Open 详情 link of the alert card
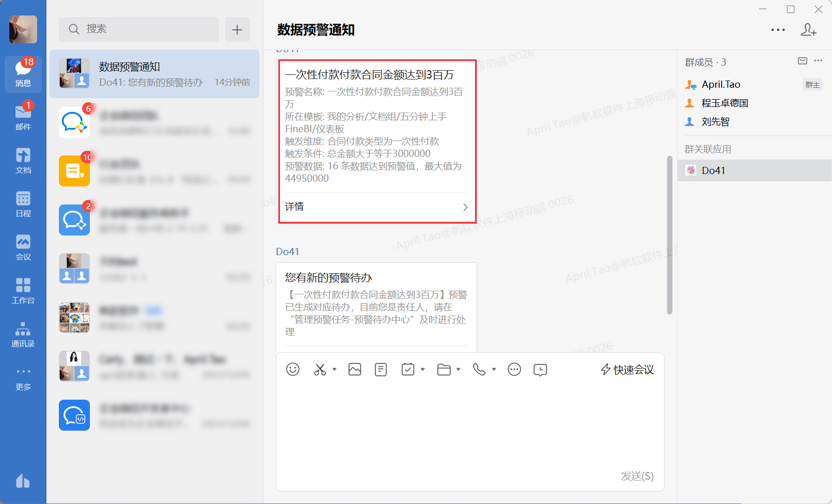The height and width of the screenshot is (504, 832). pos(294,207)
